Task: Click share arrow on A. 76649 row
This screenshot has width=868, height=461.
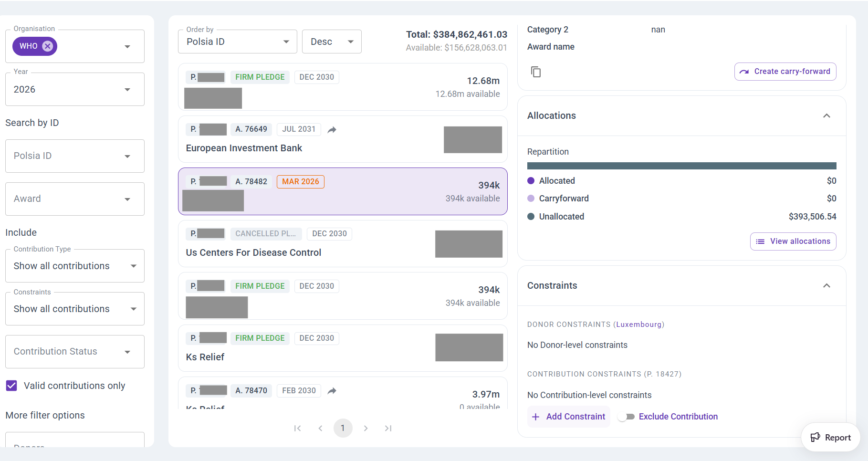Action: tap(332, 130)
